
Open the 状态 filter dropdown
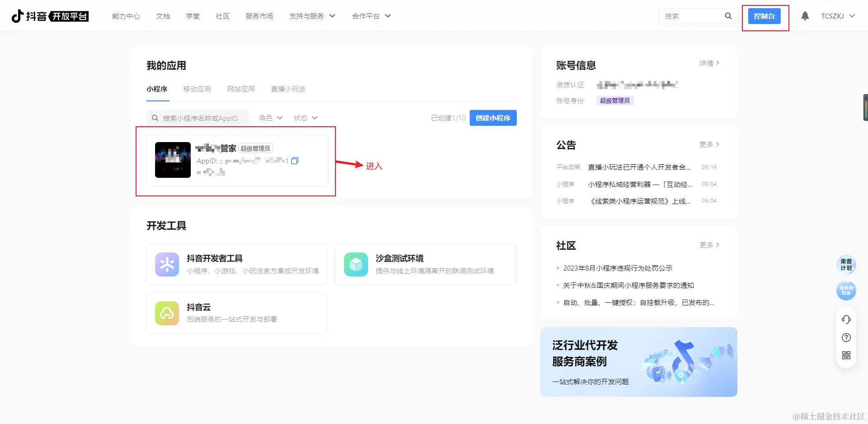[x=305, y=118]
